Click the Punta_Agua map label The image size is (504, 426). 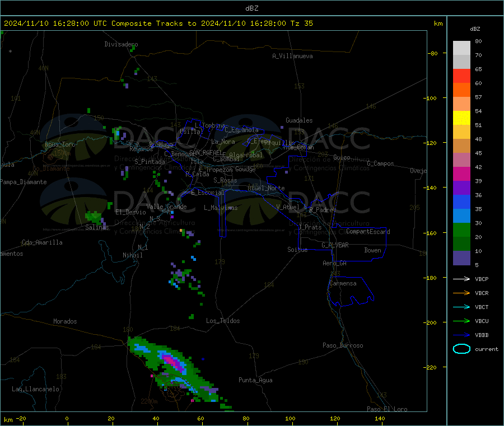[255, 380]
